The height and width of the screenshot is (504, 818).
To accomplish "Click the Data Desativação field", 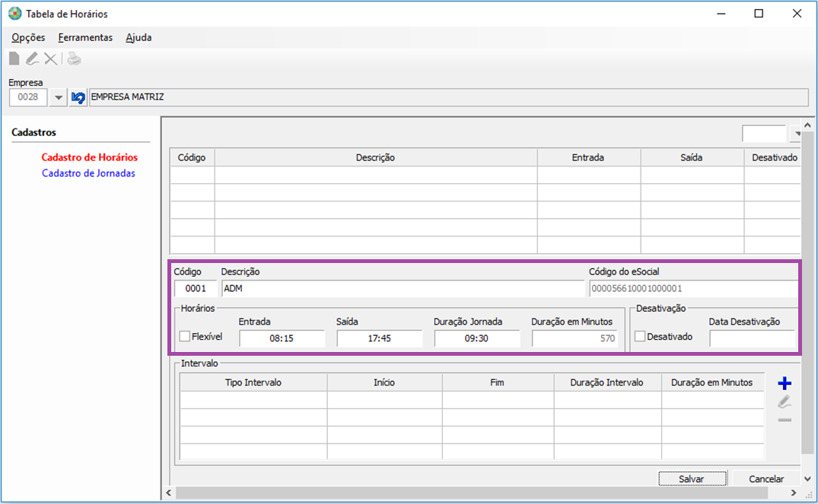I will [x=752, y=338].
